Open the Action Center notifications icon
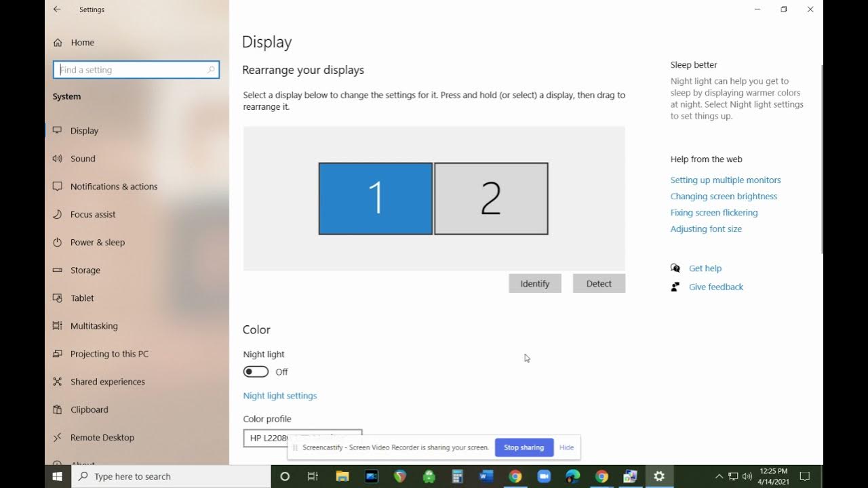 pos(805,476)
